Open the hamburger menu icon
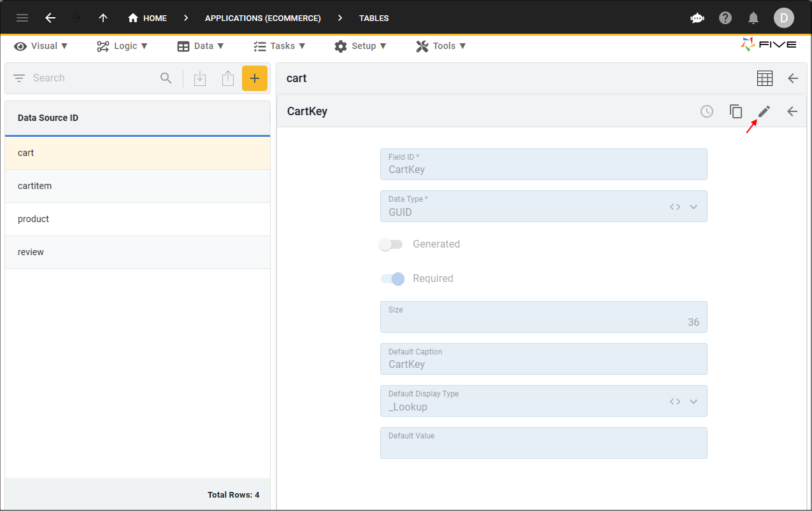The height and width of the screenshot is (511, 812). pos(22,18)
